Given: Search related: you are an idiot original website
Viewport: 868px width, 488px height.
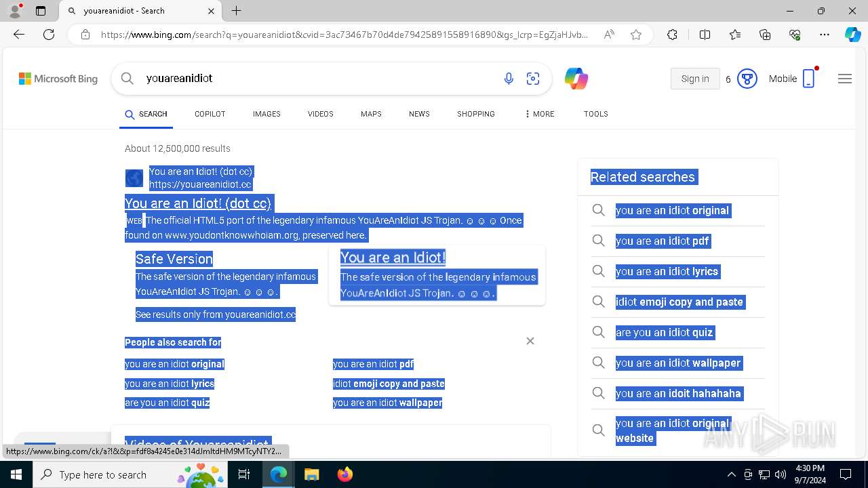Looking at the screenshot, I should [672, 431].
